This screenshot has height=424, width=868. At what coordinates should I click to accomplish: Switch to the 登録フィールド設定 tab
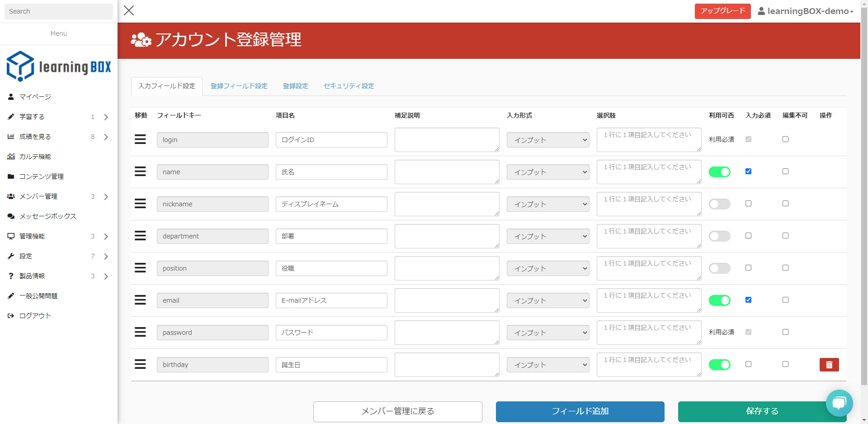click(239, 86)
